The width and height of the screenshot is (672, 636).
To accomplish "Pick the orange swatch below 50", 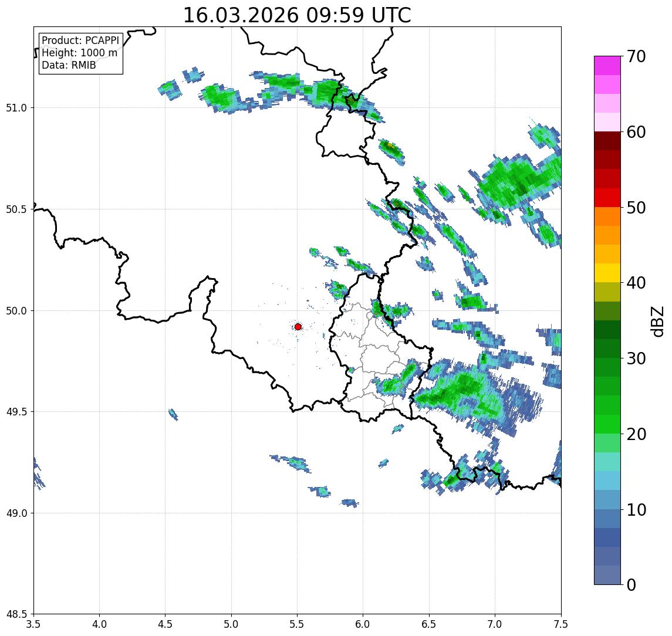I will tap(607, 216).
